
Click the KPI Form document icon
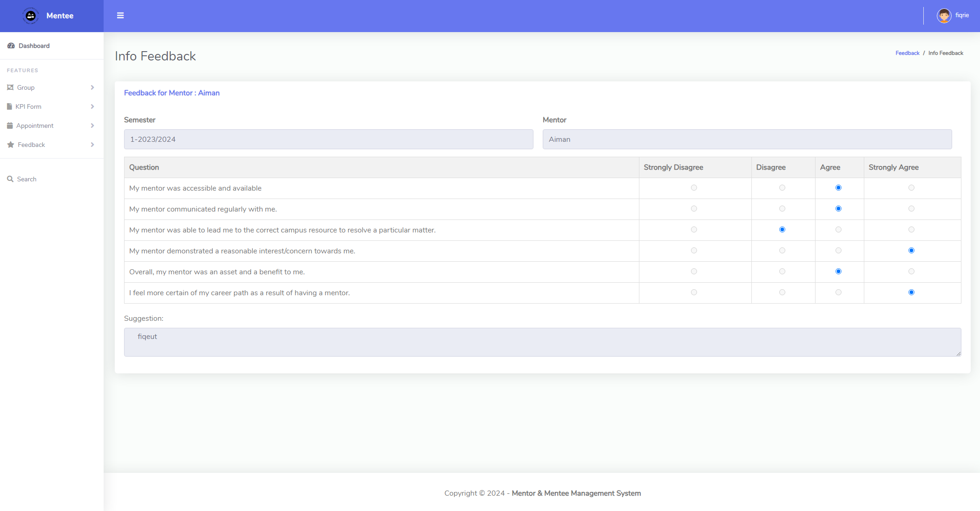pos(9,106)
